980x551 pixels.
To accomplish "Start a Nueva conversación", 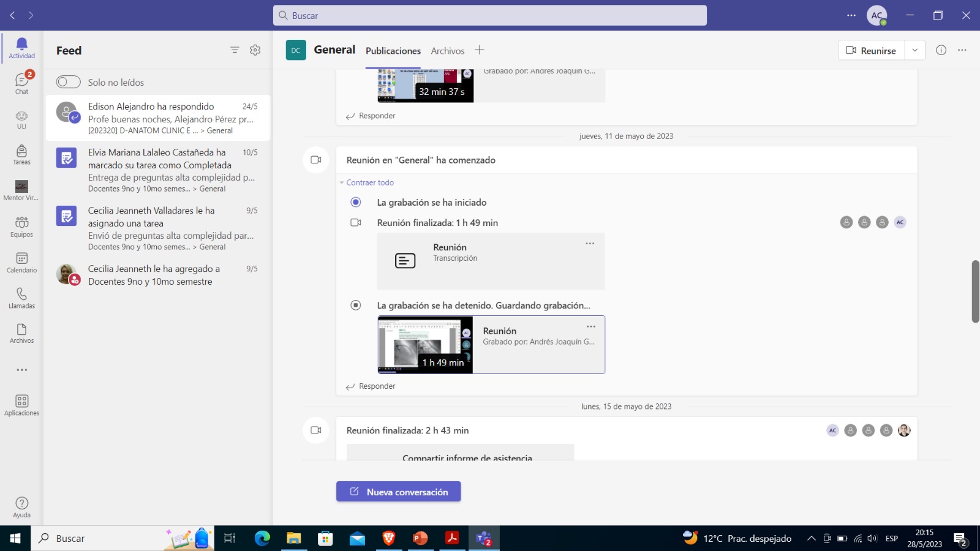I will tap(398, 492).
